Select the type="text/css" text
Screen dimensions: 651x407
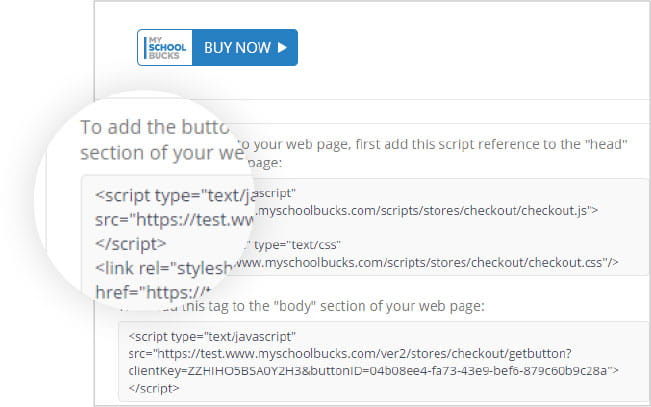coord(297,245)
